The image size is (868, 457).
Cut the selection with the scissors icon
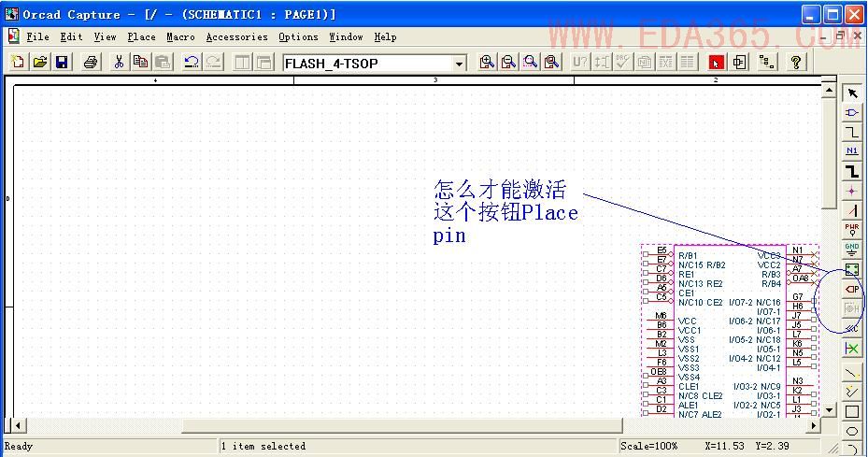[x=119, y=62]
